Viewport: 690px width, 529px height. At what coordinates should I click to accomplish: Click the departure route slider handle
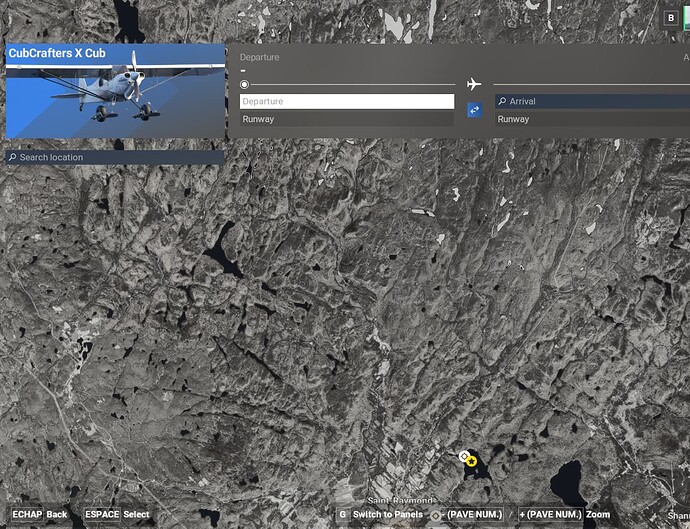pos(245,84)
